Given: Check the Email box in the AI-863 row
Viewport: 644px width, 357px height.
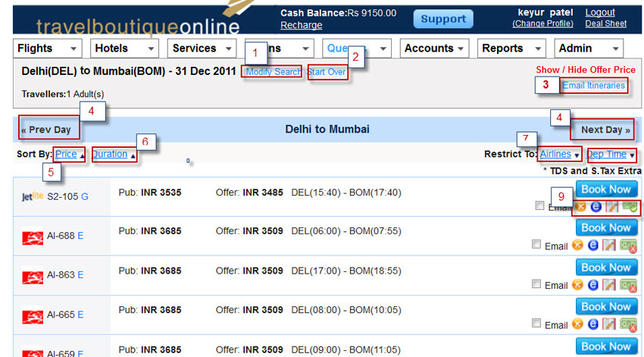Looking at the screenshot, I should coord(537,284).
